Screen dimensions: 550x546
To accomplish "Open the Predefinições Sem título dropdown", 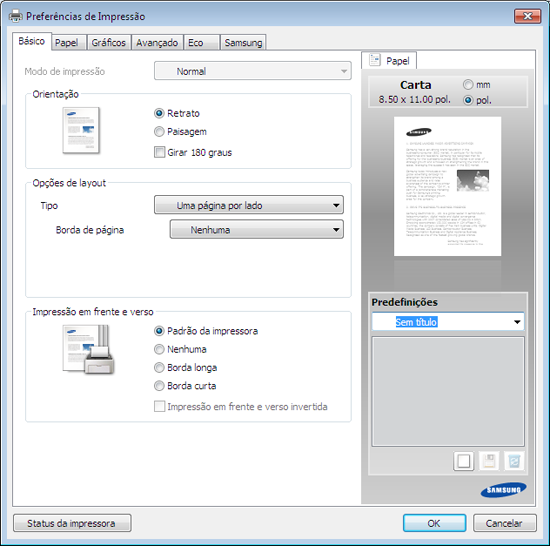I will coord(448,322).
